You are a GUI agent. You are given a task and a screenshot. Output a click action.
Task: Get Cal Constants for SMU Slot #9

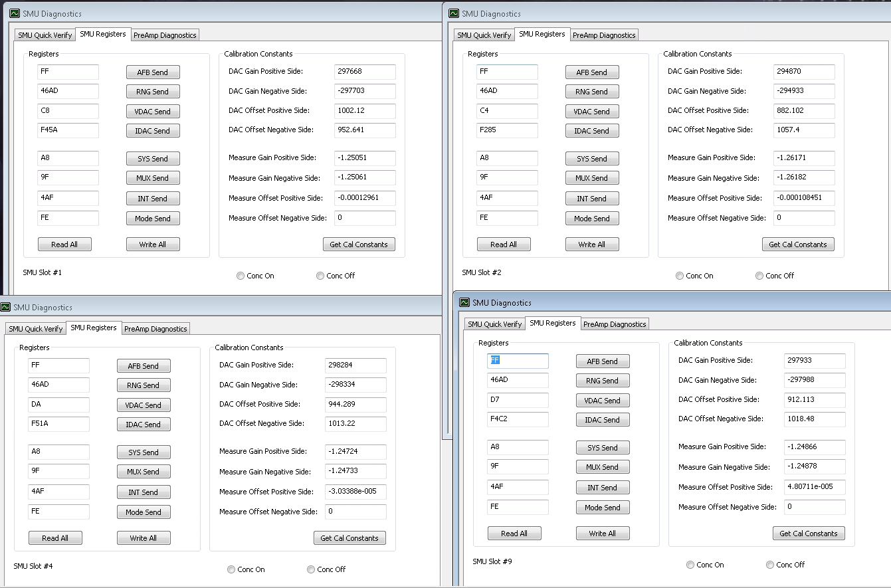coord(809,534)
